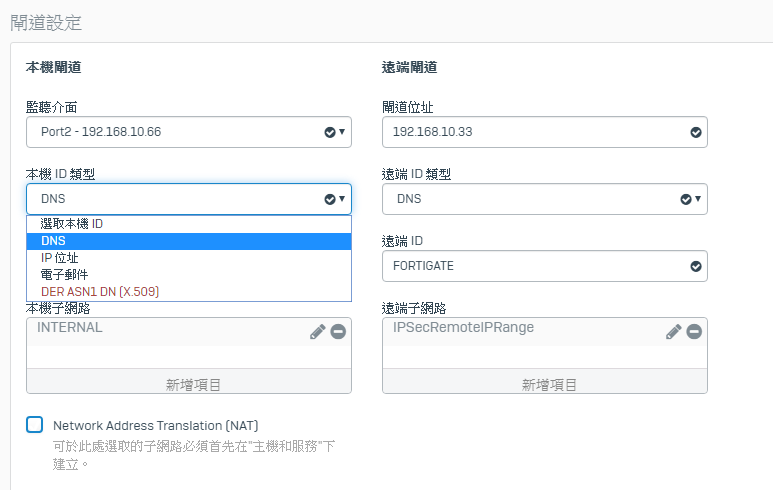The width and height of the screenshot is (773, 490).
Task: Click 新增項目 under remote subnet
Action: click(544, 384)
